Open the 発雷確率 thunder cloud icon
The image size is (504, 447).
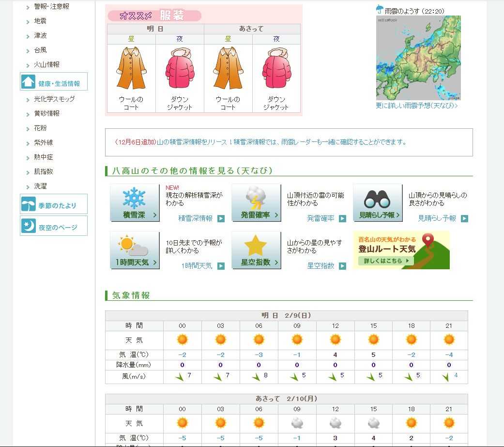256,203
